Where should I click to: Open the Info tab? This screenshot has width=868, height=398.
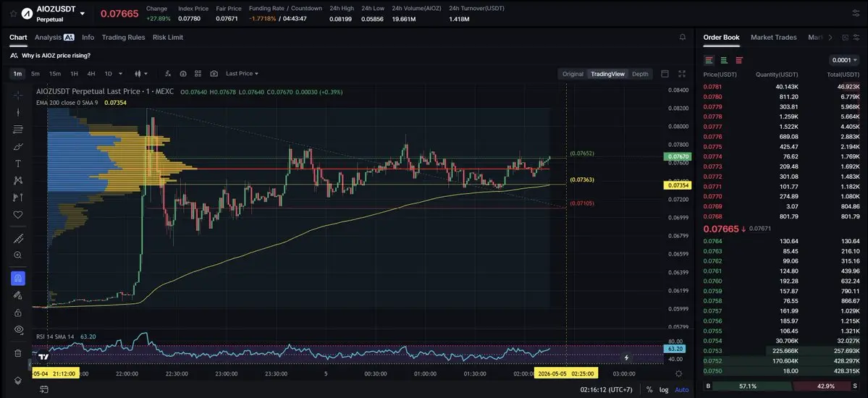point(88,37)
